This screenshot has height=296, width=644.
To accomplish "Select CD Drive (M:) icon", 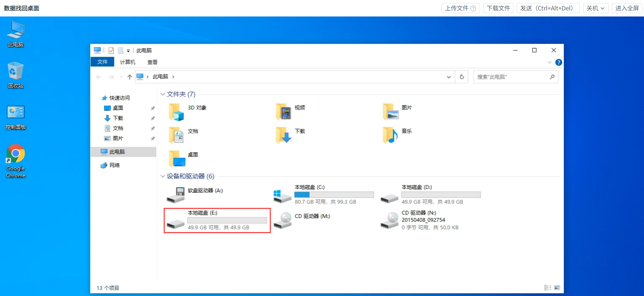I will pyautogui.click(x=283, y=220).
